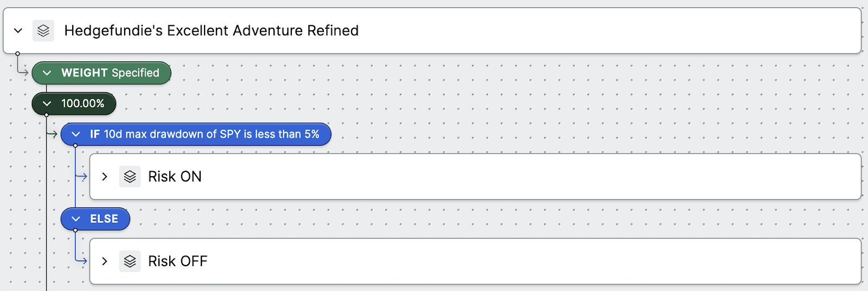
Task: Edit the 100.00% weight value
Action: (x=82, y=104)
